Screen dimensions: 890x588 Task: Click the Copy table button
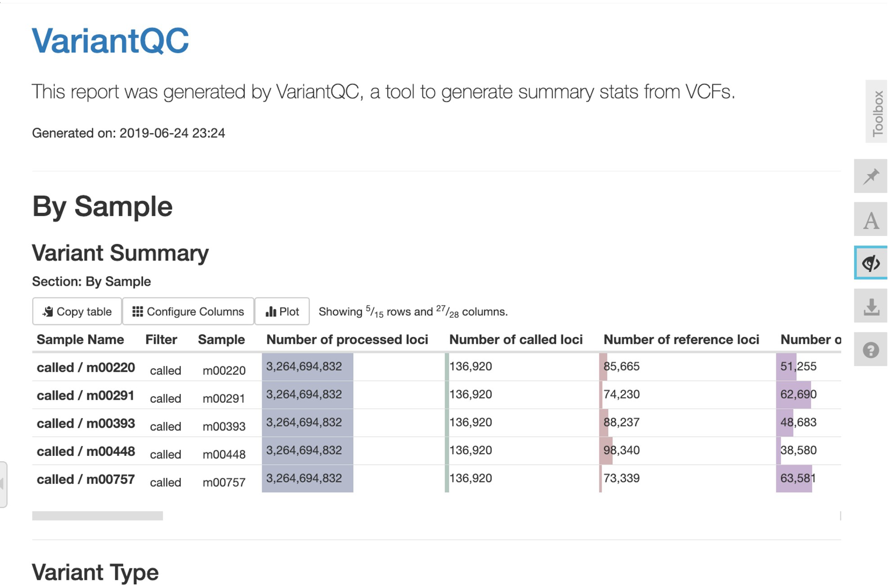click(x=77, y=311)
